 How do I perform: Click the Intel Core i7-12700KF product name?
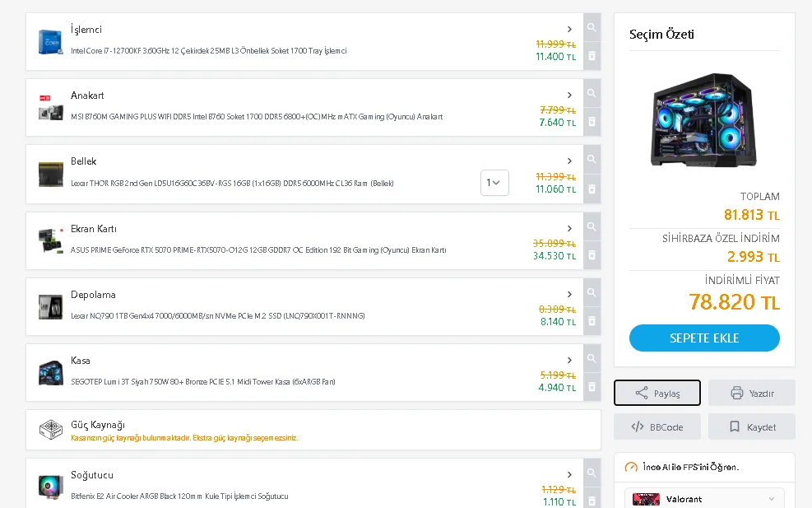(209, 51)
